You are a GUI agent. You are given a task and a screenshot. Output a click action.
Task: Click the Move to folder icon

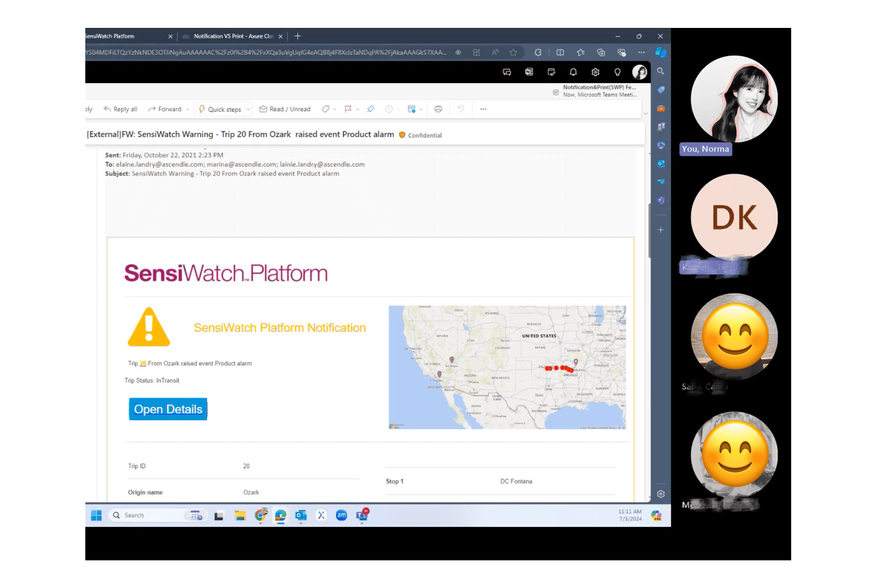tap(411, 109)
